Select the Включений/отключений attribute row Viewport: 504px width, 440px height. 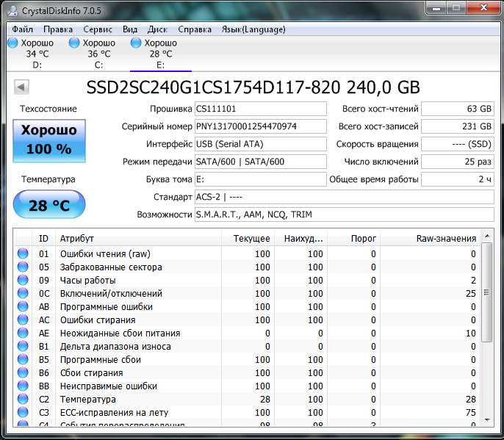(247, 293)
